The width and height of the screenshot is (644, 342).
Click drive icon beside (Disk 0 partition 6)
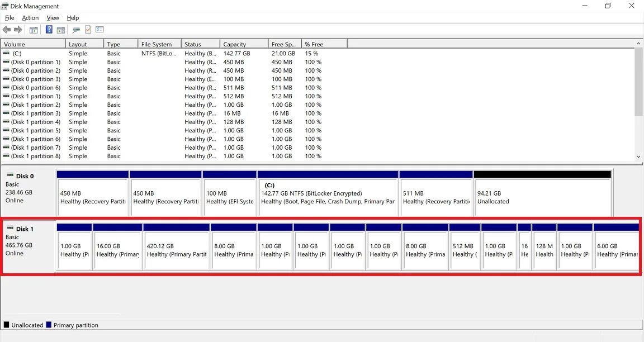6,88
